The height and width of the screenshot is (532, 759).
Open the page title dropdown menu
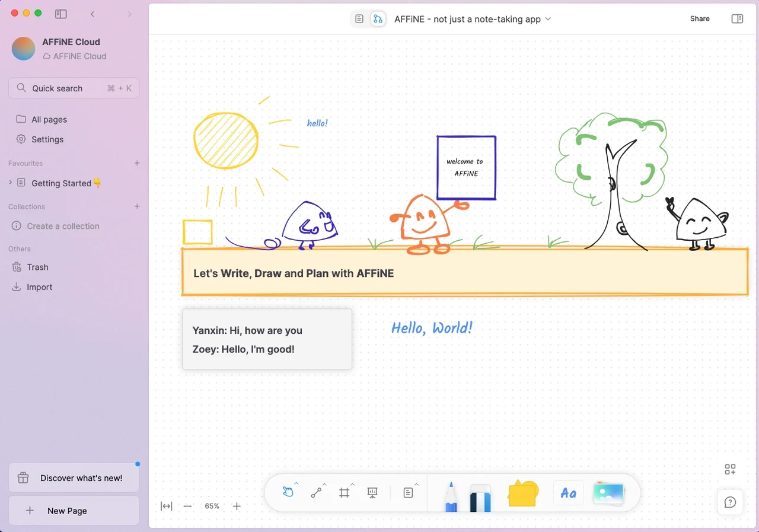[x=548, y=19]
